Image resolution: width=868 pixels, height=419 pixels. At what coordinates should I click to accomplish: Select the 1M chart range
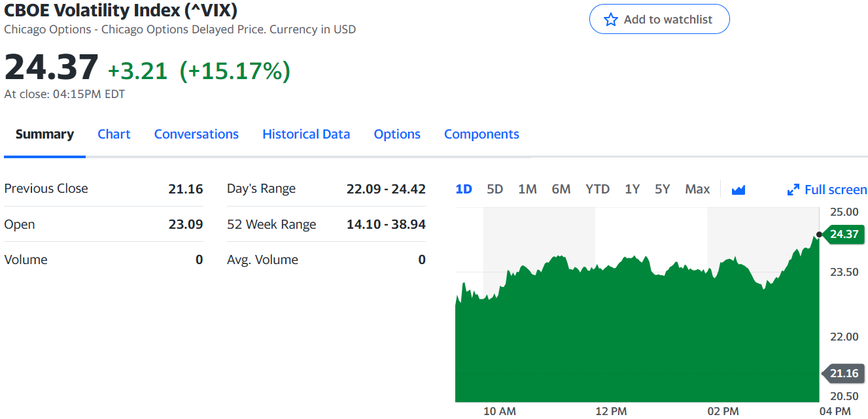(x=527, y=189)
